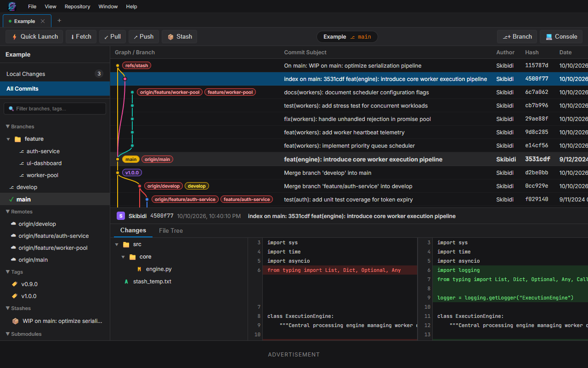588x368 pixels.
Task: Click the app logo icon in the menu bar
Action: coord(12,6)
